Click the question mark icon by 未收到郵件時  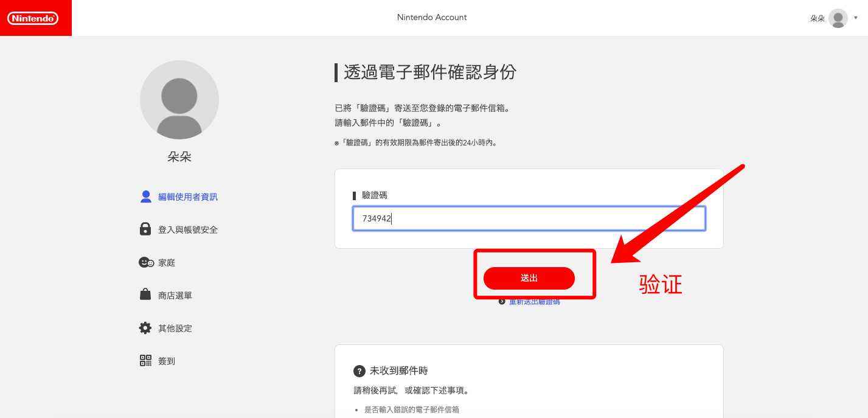point(359,371)
